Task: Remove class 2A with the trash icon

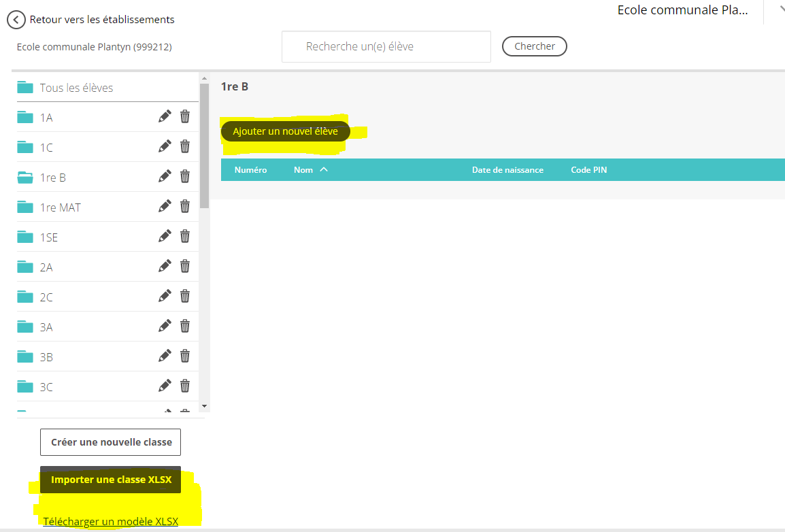Action: [x=185, y=267]
